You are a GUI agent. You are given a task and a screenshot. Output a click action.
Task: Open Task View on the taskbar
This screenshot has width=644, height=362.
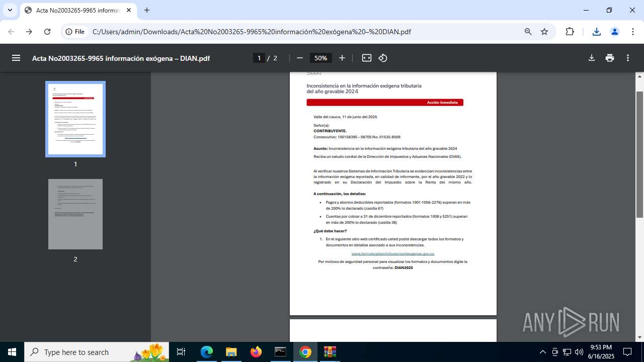tap(181, 352)
